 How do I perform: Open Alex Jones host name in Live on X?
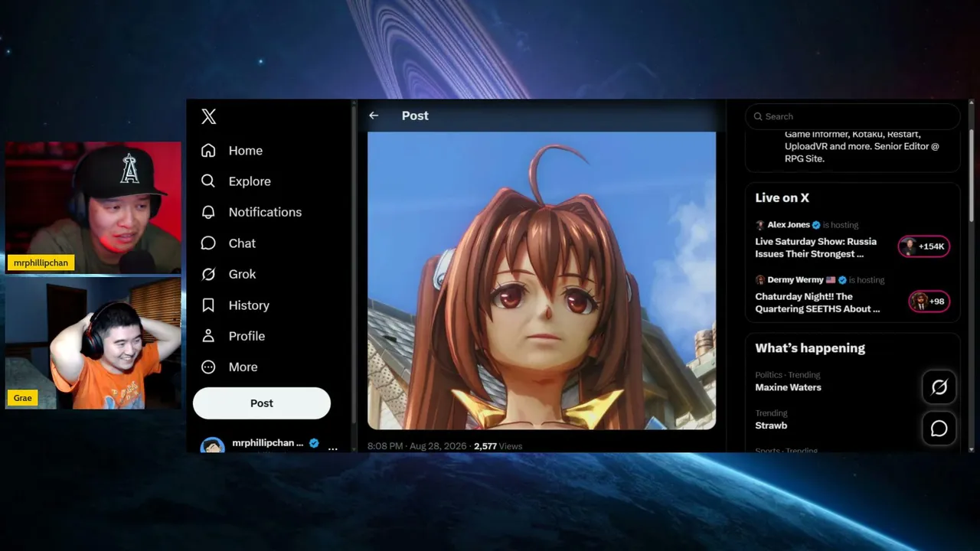coord(789,225)
